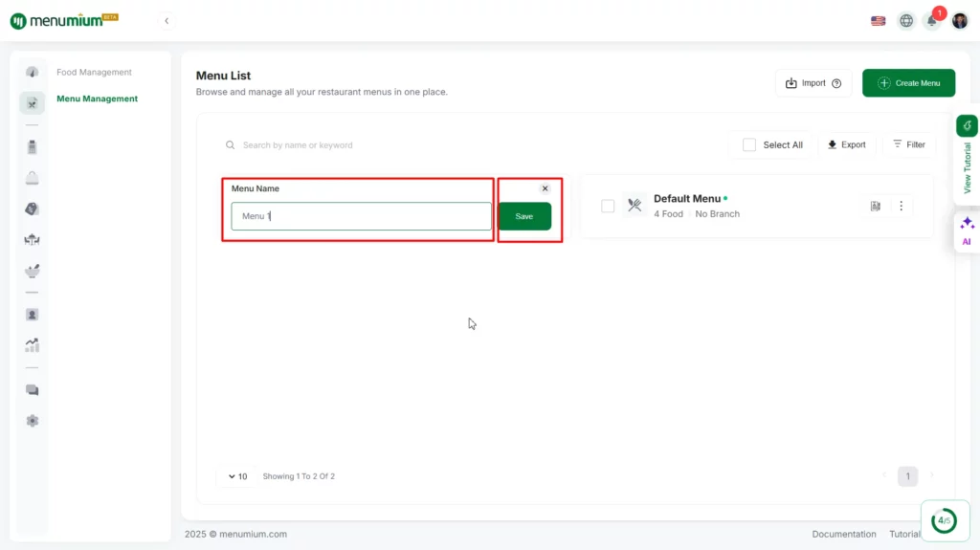This screenshot has height=550, width=980.
Task: Focus the Menu Name input field
Action: click(361, 216)
